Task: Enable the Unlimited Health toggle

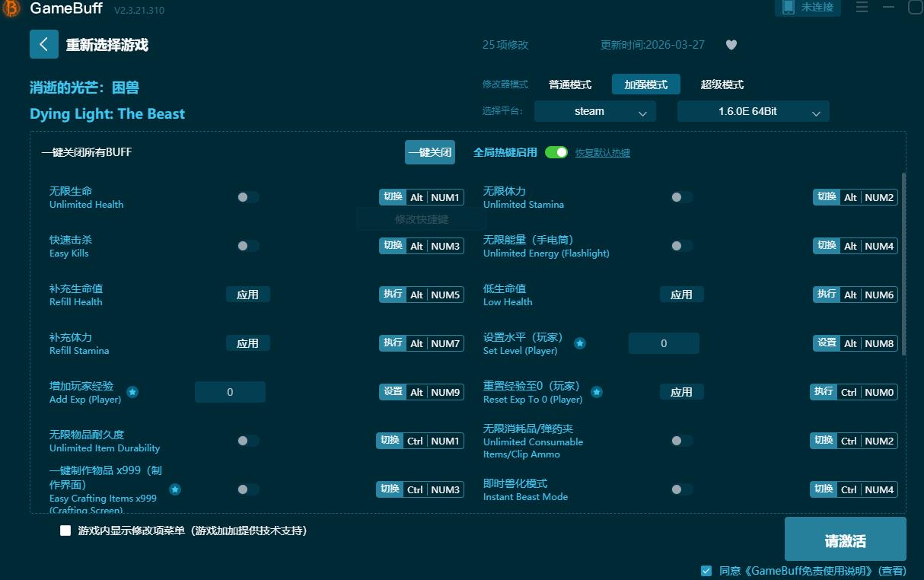Action: point(248,196)
